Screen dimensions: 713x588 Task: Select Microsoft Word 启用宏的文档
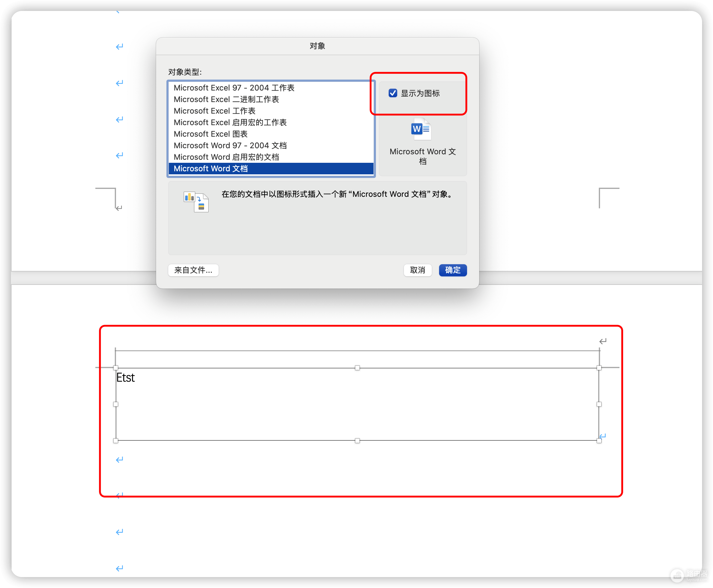[x=271, y=157]
